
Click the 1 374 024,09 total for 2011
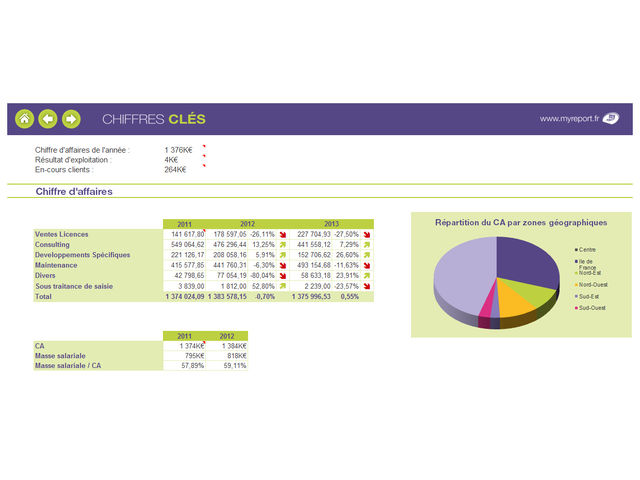coord(185,296)
